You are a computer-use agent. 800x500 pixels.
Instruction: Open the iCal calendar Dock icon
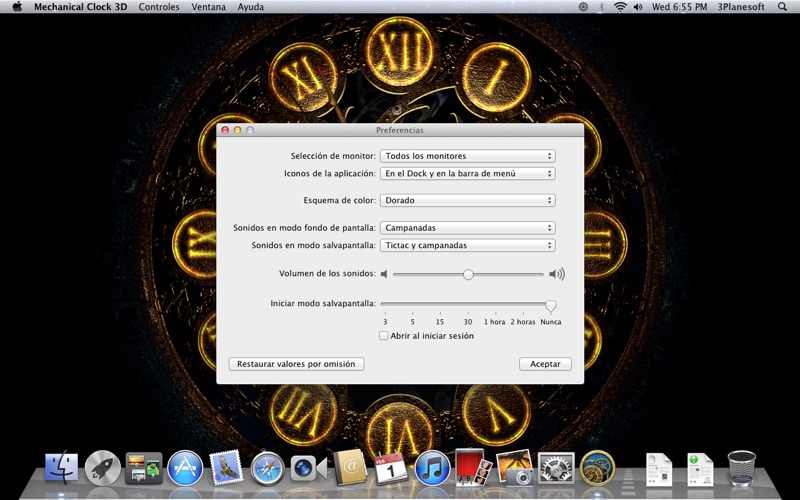[391, 468]
